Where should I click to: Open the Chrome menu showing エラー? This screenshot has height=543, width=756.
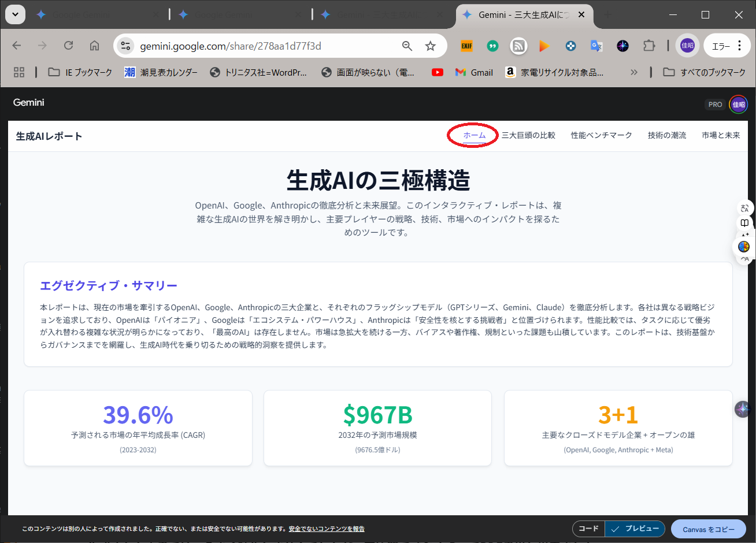point(727,46)
